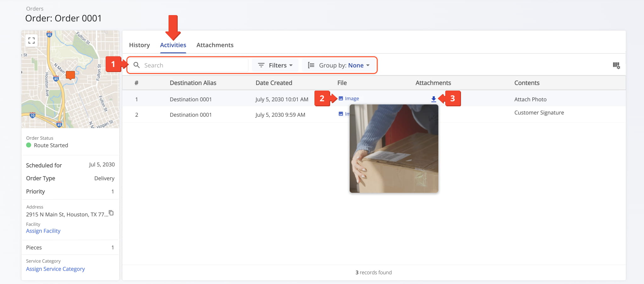Viewport: 644px width, 284px height.
Task: Click into the Search input field
Action: click(x=193, y=65)
